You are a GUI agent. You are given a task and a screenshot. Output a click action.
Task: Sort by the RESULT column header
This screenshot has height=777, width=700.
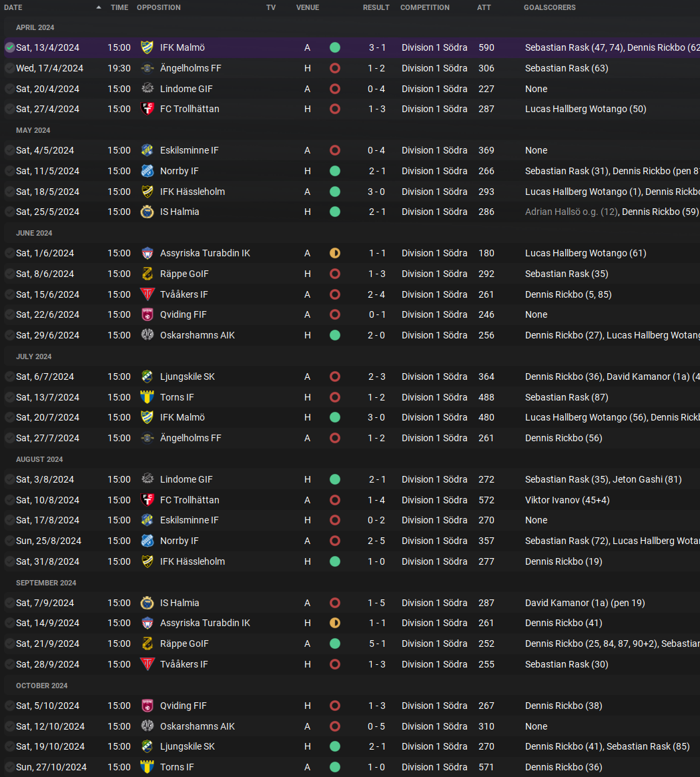click(x=376, y=7)
